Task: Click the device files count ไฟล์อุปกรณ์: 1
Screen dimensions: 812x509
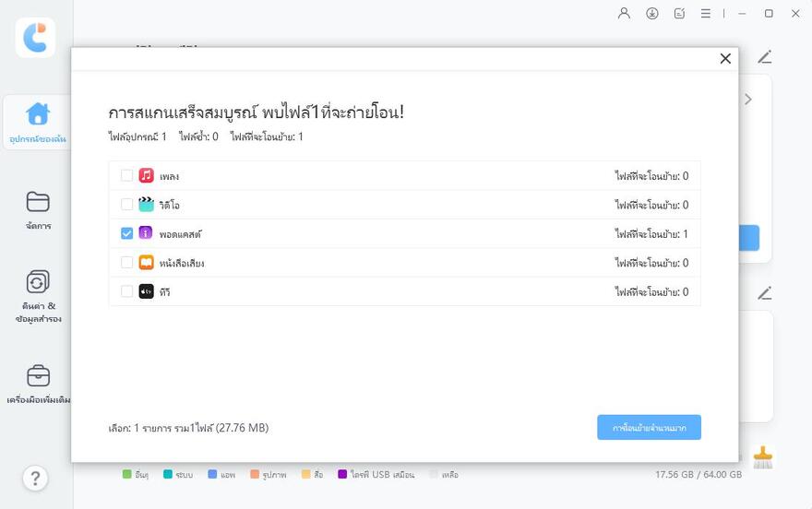Action: click(137, 137)
